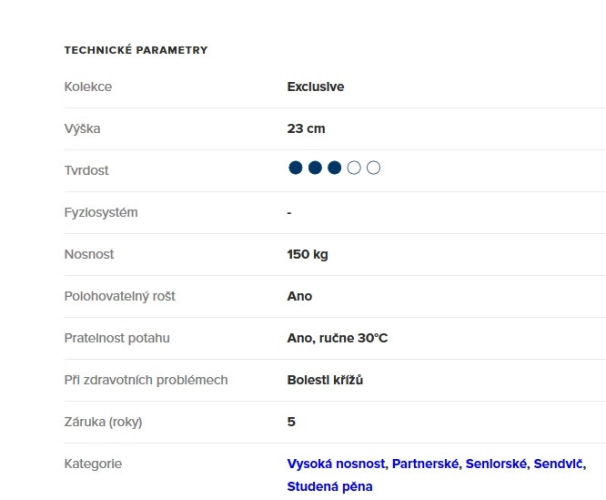Click the Fyziosystém label
The image size is (606, 500).
tap(101, 213)
